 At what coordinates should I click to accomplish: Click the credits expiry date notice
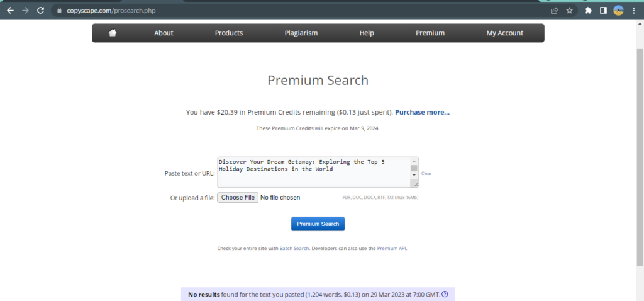click(x=318, y=128)
